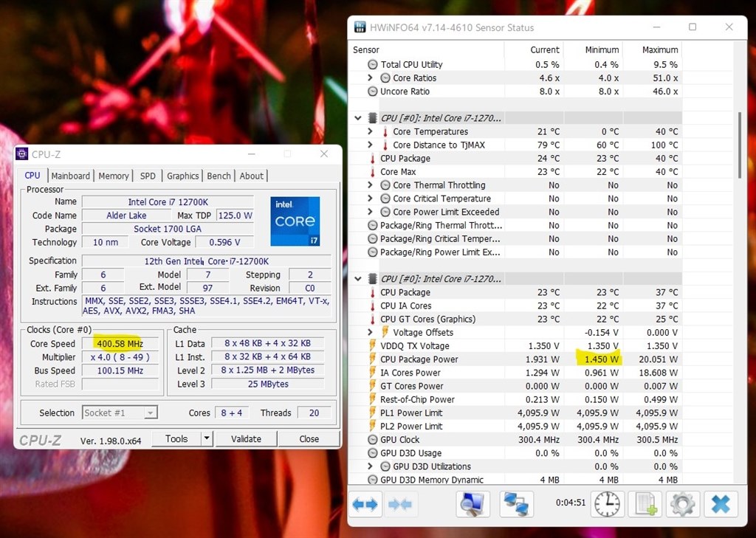Collapse the first CPU [#0] Intel Core group
The image size is (756, 538).
click(x=358, y=117)
